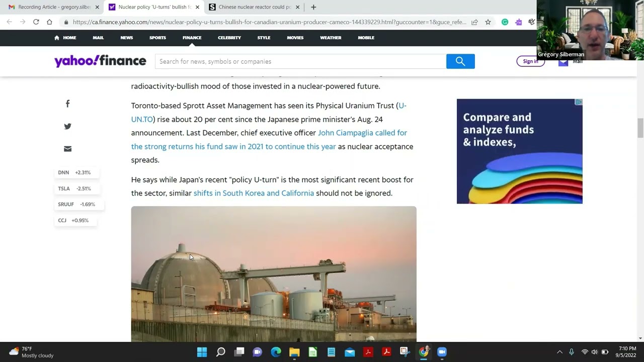Viewport: 644px width, 362px height.
Task: Click the AdChoices icon on the ad
Action: coord(579,102)
